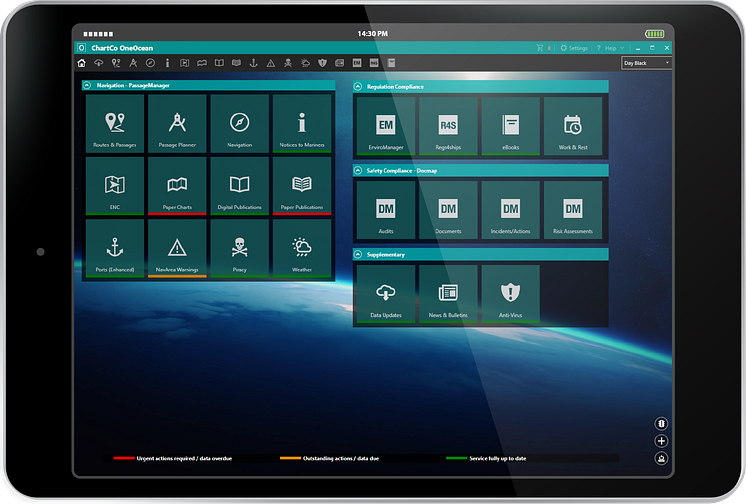The height and width of the screenshot is (504, 746).
Task: Launch the Navigation tile
Action: (x=239, y=124)
